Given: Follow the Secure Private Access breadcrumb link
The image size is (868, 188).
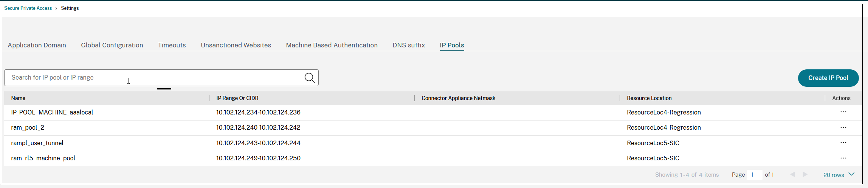Looking at the screenshot, I should click(x=28, y=8).
